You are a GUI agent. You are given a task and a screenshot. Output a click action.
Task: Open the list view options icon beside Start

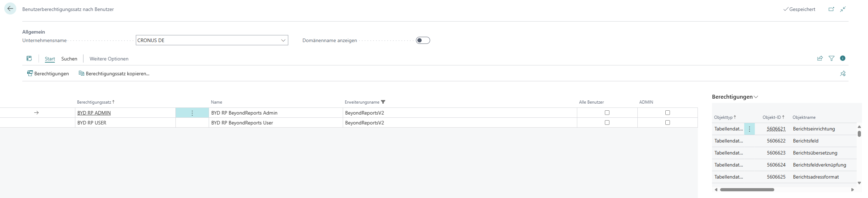click(29, 58)
